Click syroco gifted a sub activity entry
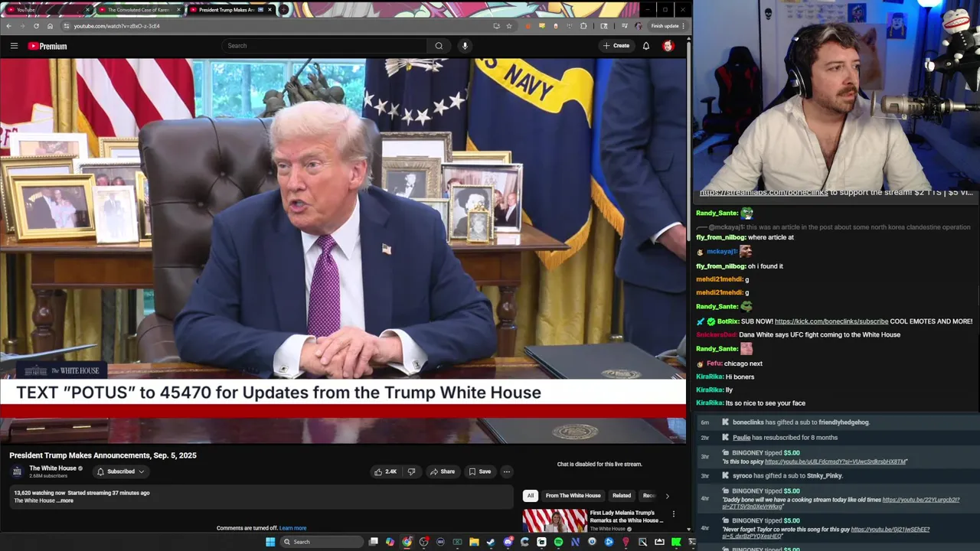The height and width of the screenshot is (551, 980). 787,476
